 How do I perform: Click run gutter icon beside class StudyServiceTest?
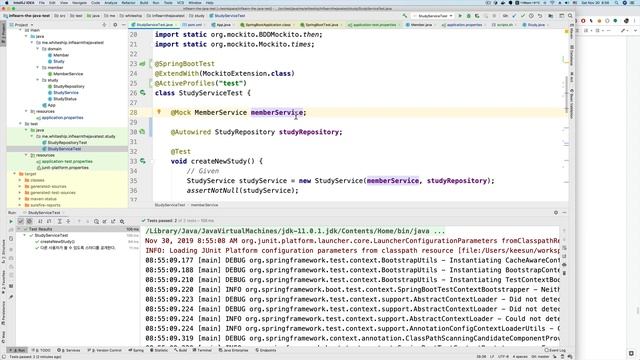[143, 93]
